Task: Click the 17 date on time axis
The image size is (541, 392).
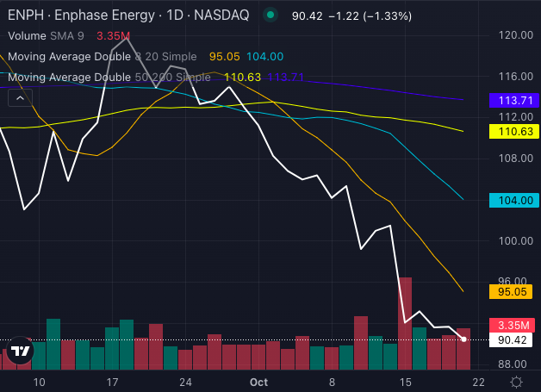Action: click(112, 381)
